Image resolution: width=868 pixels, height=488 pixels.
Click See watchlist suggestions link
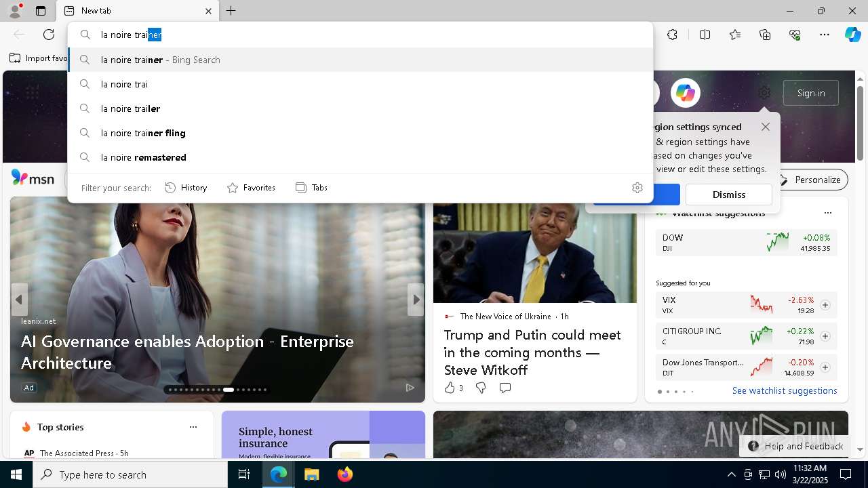(785, 391)
